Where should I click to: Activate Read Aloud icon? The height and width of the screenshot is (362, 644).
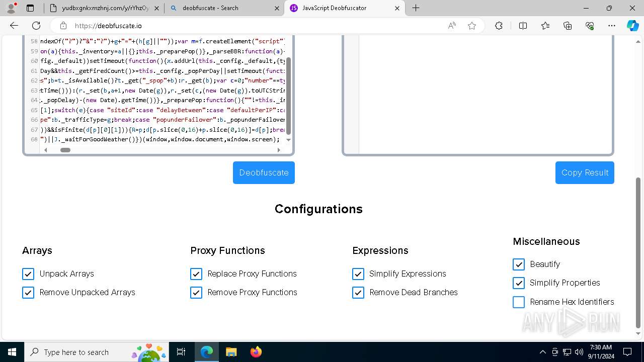[x=452, y=26]
